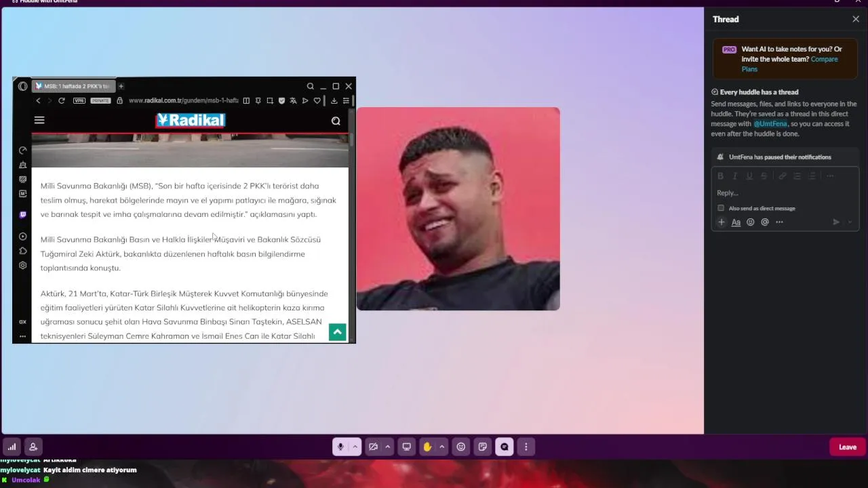The width and height of the screenshot is (868, 488).
Task: Search tabs with magnifier icon
Action: 310,86
